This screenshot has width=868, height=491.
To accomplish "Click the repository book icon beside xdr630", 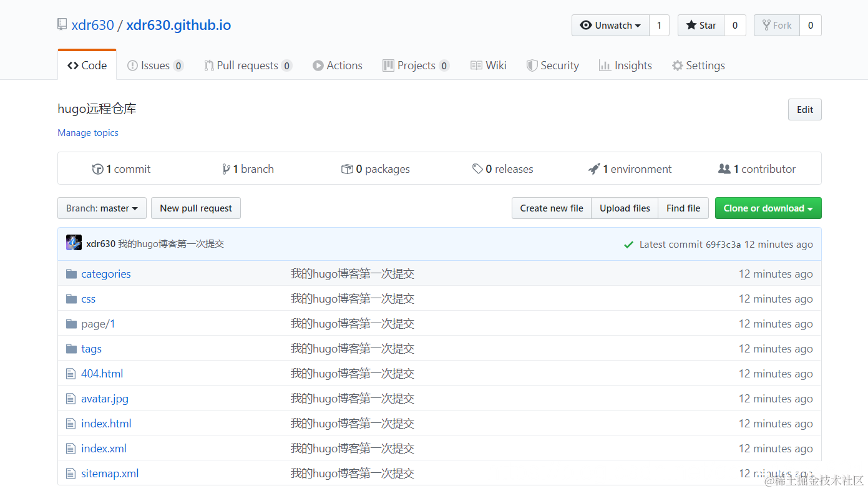I will click(x=62, y=25).
